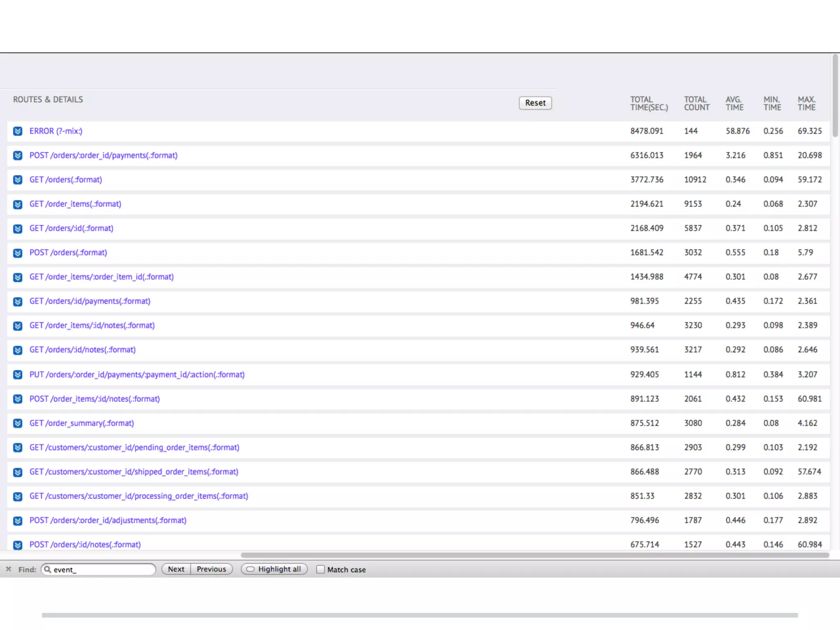Click icon beside GET /orders/:id/notes

coord(18,350)
